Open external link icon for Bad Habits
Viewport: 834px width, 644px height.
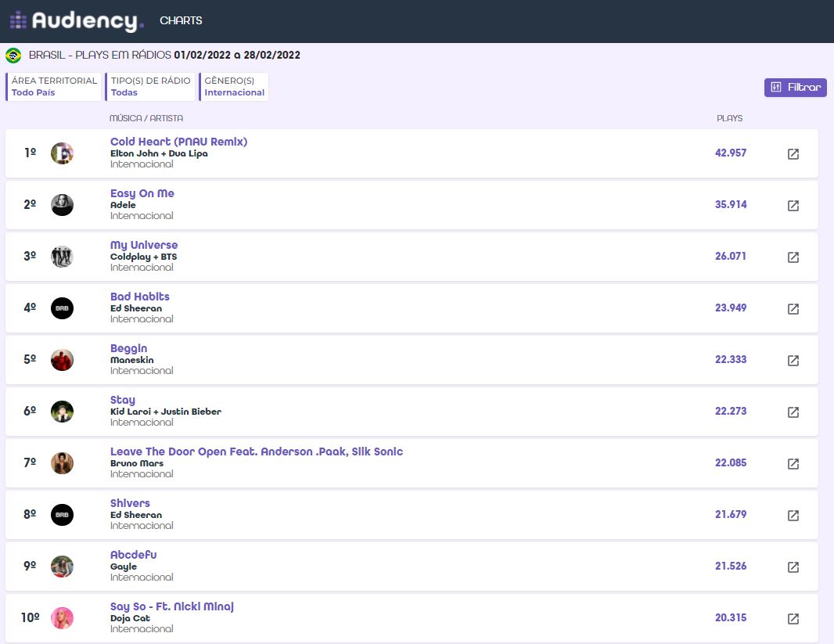[793, 309]
